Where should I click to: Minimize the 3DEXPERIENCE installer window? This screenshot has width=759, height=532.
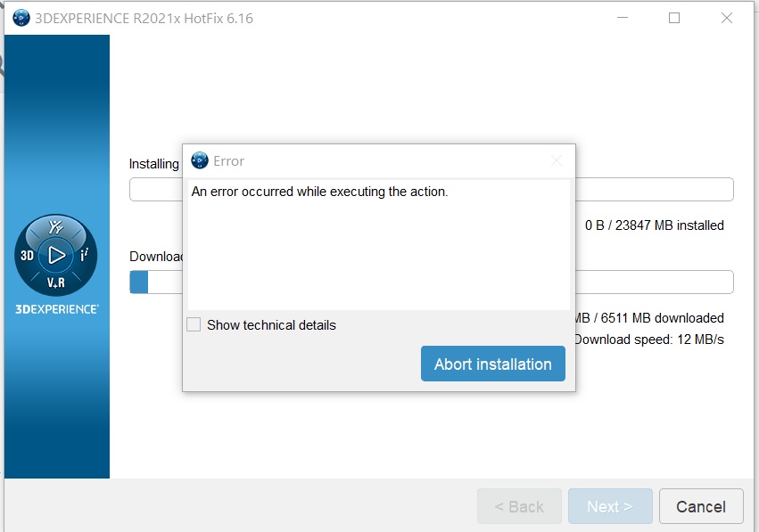(x=623, y=18)
